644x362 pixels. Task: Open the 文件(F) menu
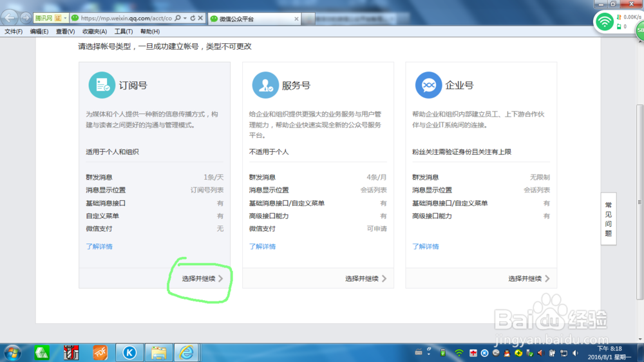(14, 31)
